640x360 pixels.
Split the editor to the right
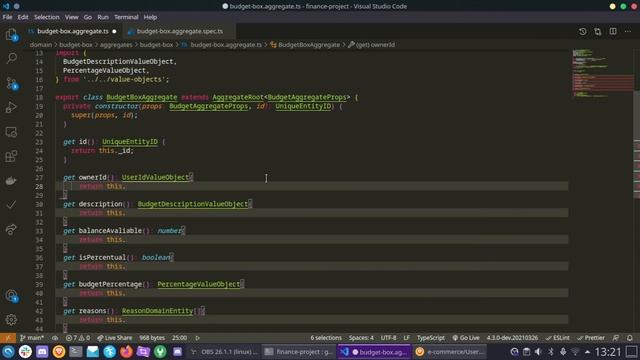[613, 31]
